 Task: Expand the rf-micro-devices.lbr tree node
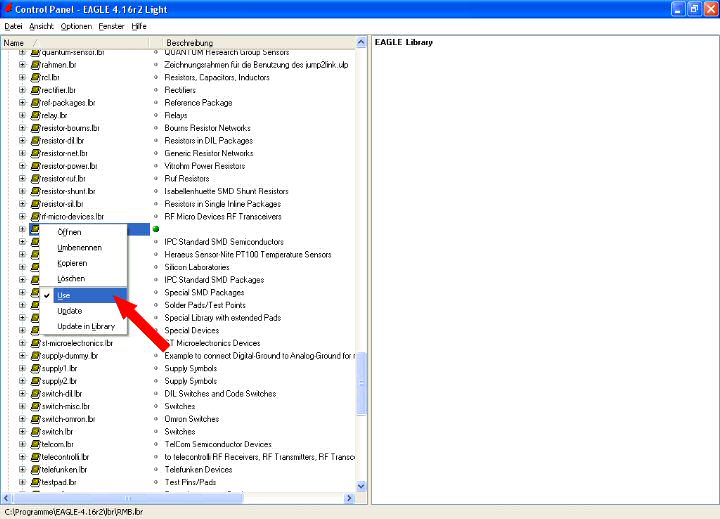coord(22,216)
